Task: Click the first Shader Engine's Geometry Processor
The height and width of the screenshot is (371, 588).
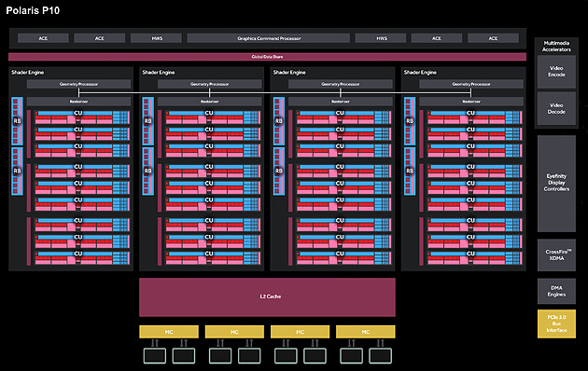Action: [x=78, y=84]
